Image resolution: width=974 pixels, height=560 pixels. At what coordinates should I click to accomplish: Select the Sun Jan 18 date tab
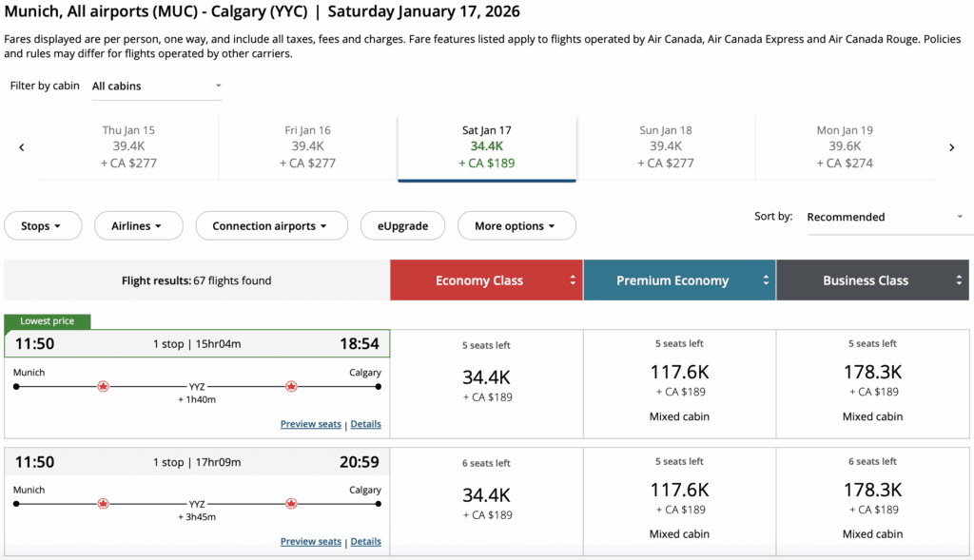click(x=665, y=146)
